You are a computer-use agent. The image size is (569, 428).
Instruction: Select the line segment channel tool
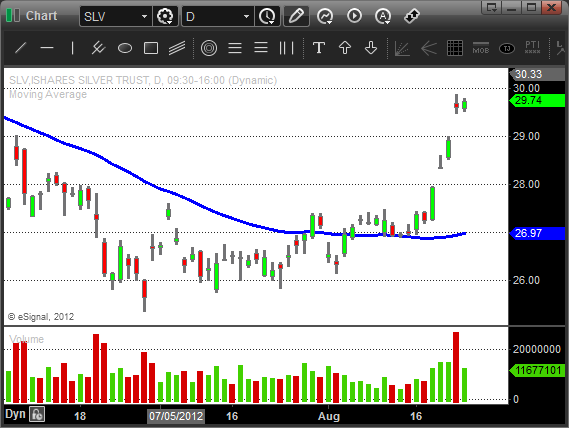click(98, 48)
